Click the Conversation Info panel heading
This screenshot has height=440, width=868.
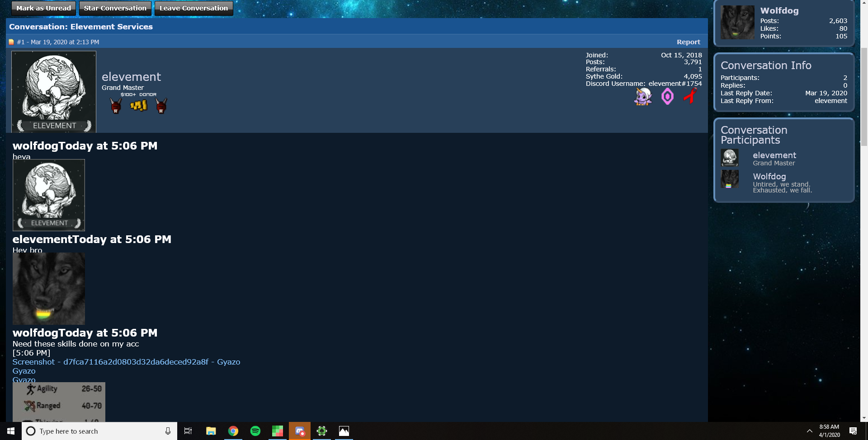pyautogui.click(x=766, y=66)
